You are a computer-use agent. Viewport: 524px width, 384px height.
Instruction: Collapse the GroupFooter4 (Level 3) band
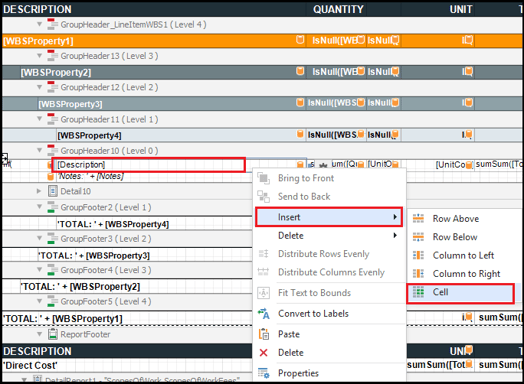[x=39, y=269]
